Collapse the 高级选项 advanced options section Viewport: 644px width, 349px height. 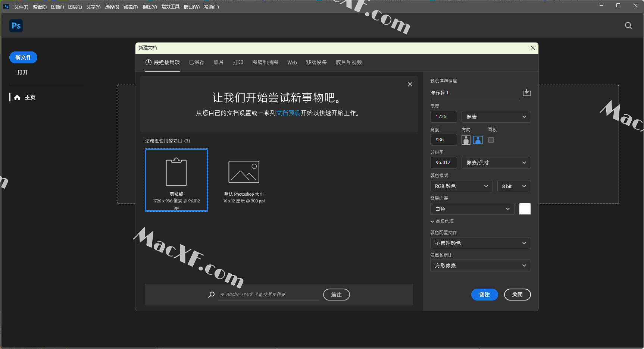432,221
